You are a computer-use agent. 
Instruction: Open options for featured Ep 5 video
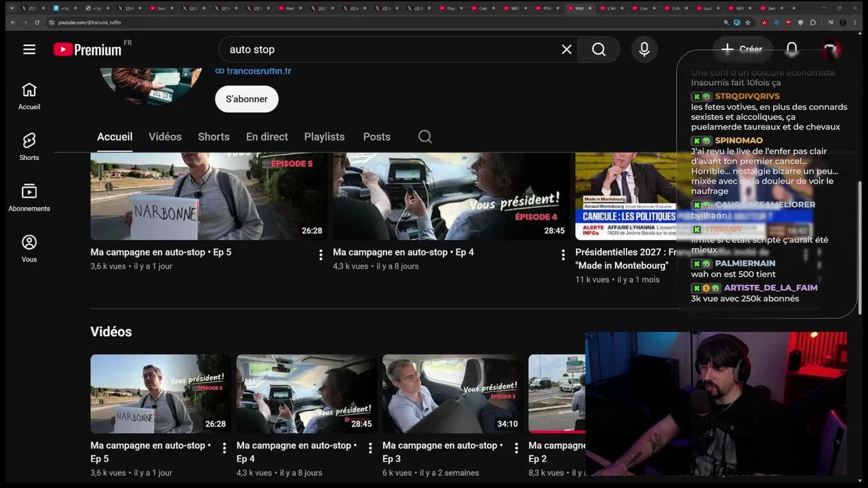321,255
